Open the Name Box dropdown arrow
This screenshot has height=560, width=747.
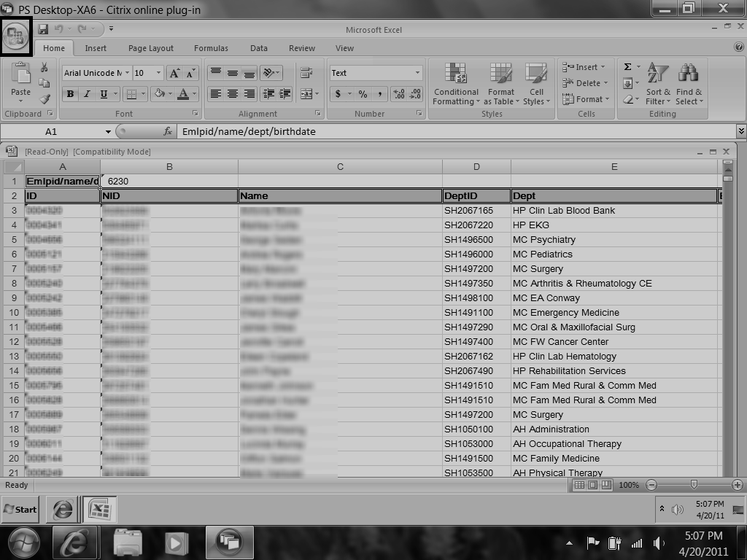(x=108, y=132)
